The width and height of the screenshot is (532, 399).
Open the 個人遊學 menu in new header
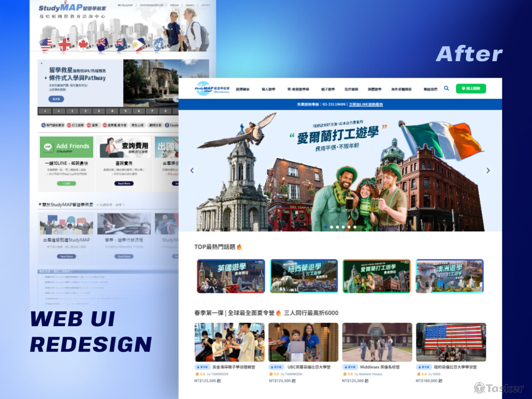coord(268,89)
